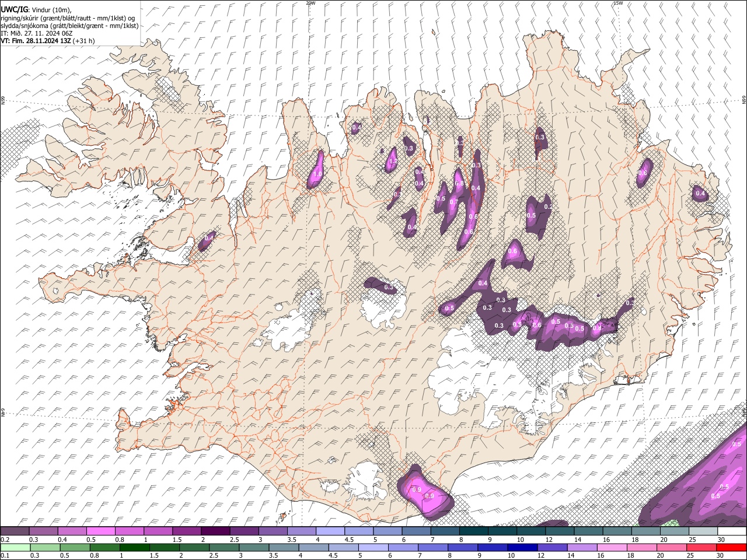Click the easternmost 0.4 snowfall patch
747x560 pixels.
point(700,194)
